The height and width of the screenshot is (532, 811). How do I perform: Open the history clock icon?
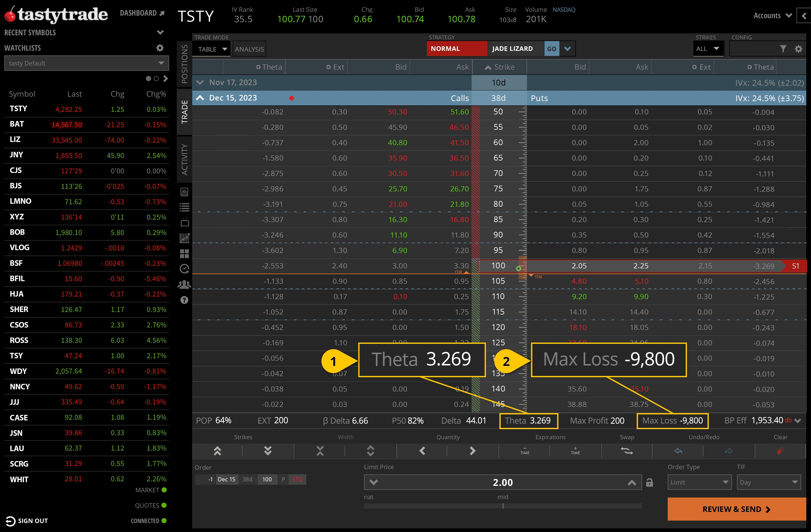tap(184, 269)
